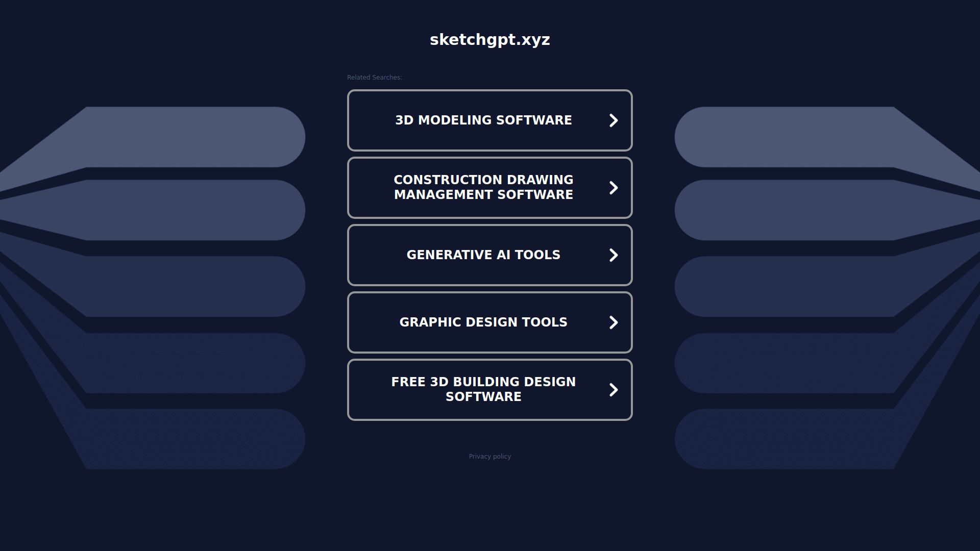Hit the arrow beside Free 3D Building Design

[x=614, y=390]
